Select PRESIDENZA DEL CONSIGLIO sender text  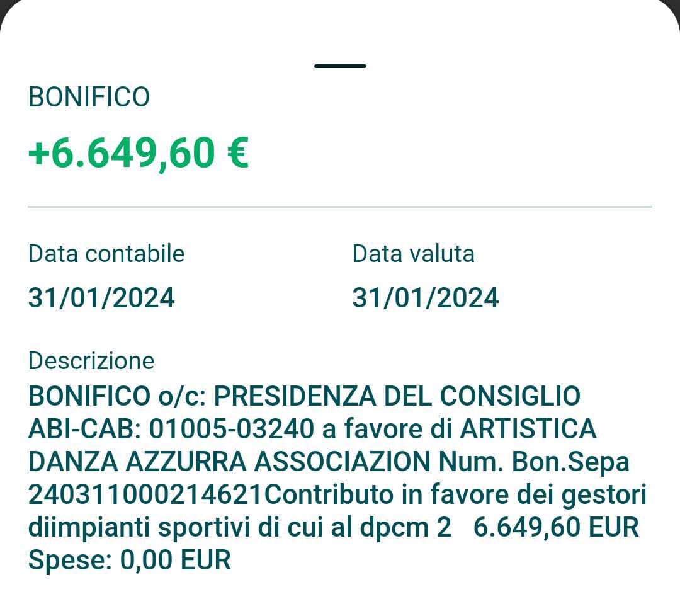coord(397,396)
